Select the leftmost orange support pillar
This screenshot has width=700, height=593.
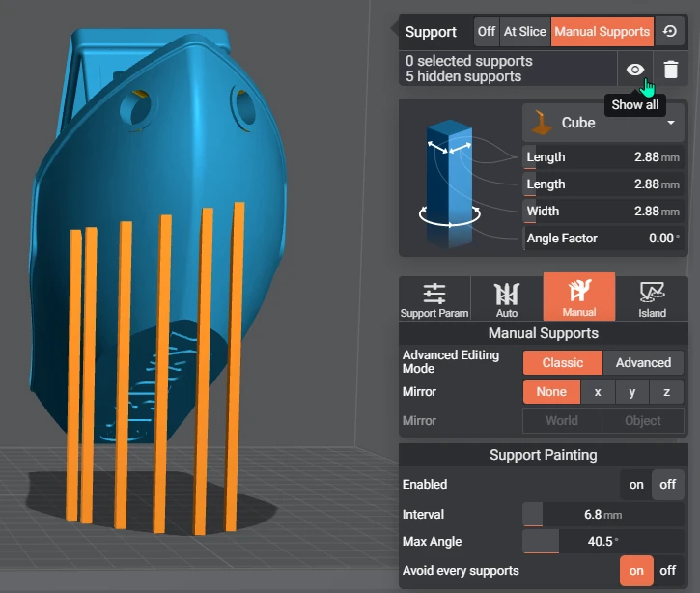(73, 375)
